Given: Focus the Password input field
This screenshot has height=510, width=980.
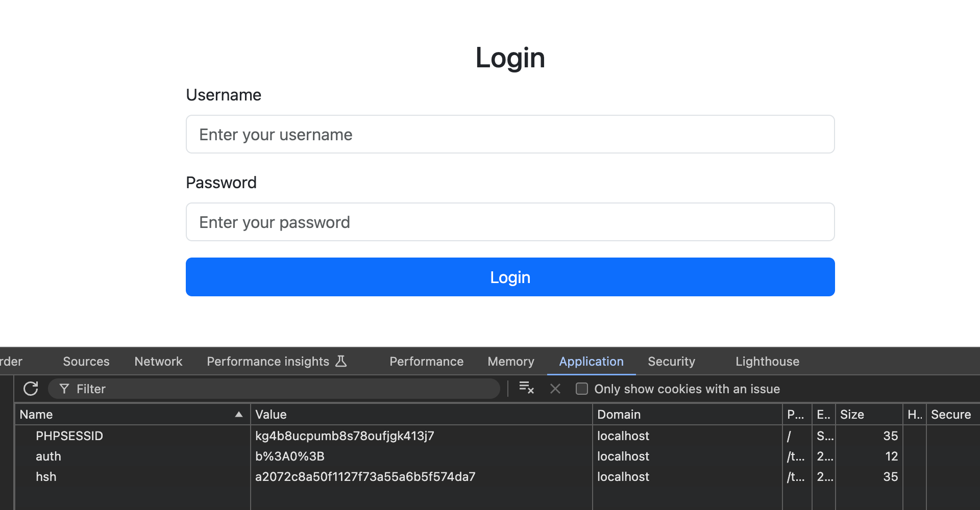Looking at the screenshot, I should 510,222.
